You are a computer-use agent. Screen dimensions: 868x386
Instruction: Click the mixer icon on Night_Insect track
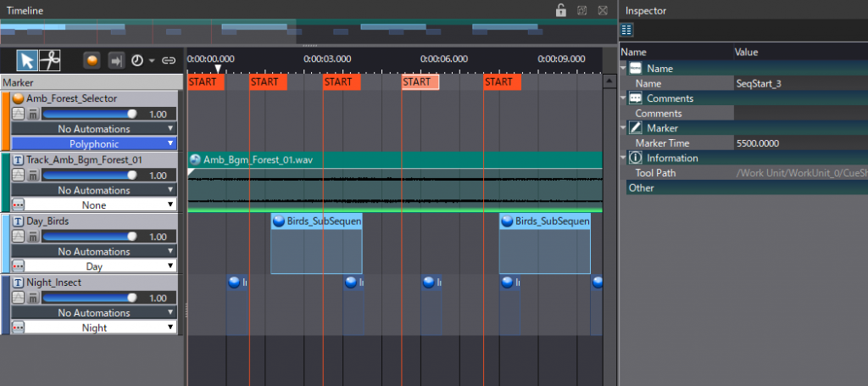(33, 298)
